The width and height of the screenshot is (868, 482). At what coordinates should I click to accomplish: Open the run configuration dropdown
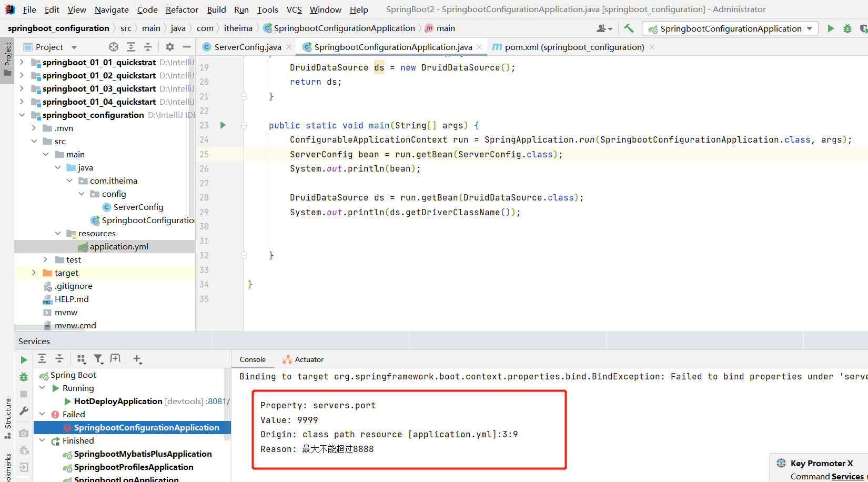[x=730, y=28]
